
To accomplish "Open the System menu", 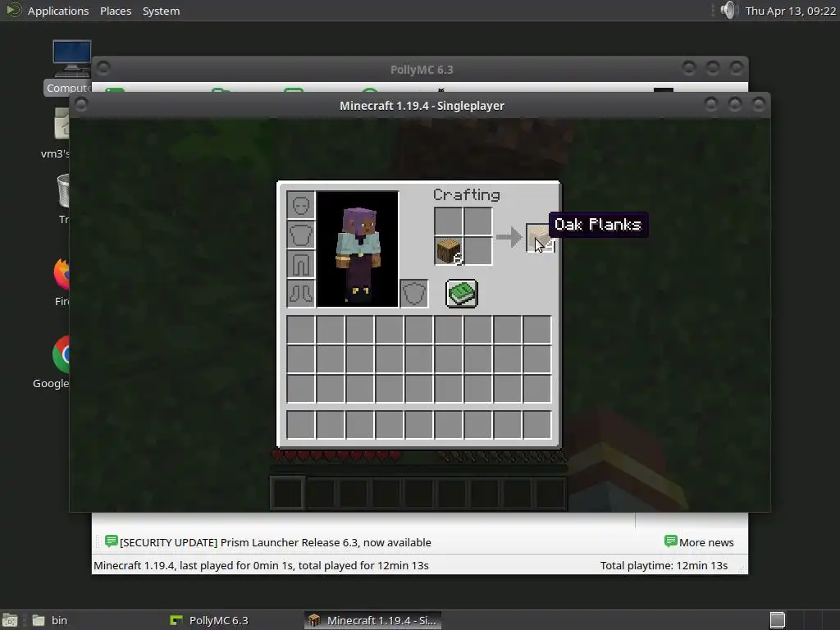I will click(x=162, y=11).
